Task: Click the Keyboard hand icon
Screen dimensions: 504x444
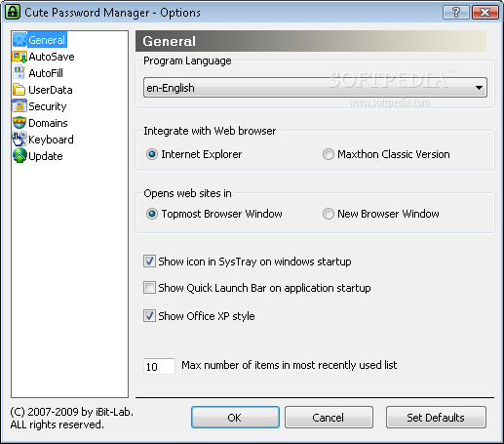Action: [x=19, y=140]
